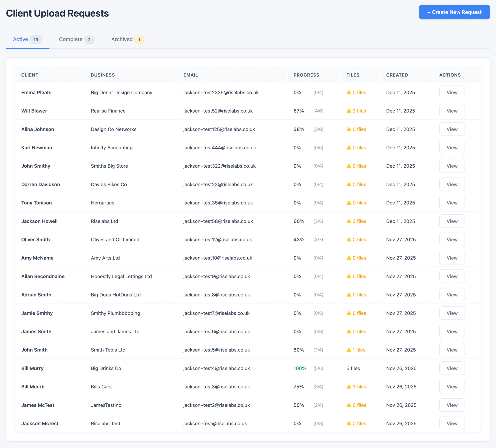This screenshot has width=496, height=448.
Task: Open Create New Request
Action: [x=454, y=12]
